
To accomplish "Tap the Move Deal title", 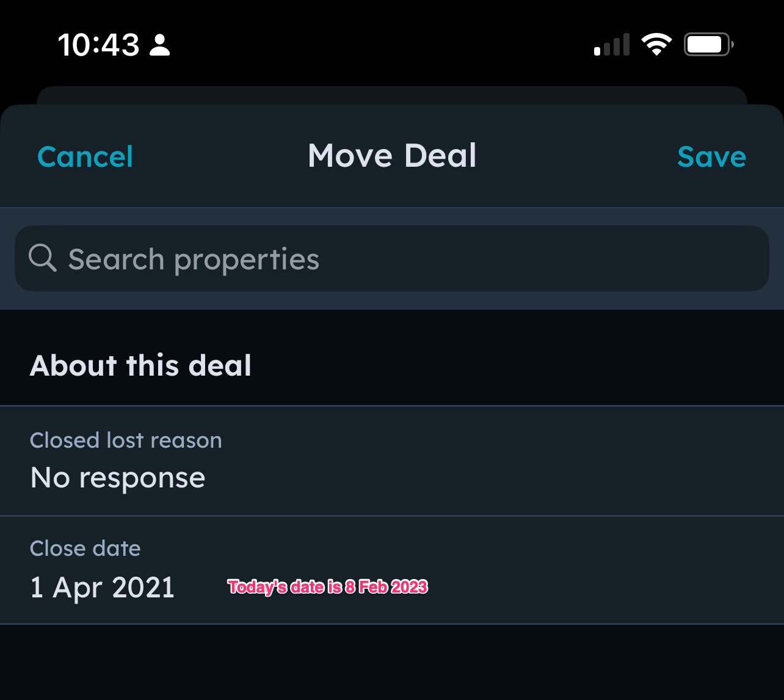I will pyautogui.click(x=392, y=156).
